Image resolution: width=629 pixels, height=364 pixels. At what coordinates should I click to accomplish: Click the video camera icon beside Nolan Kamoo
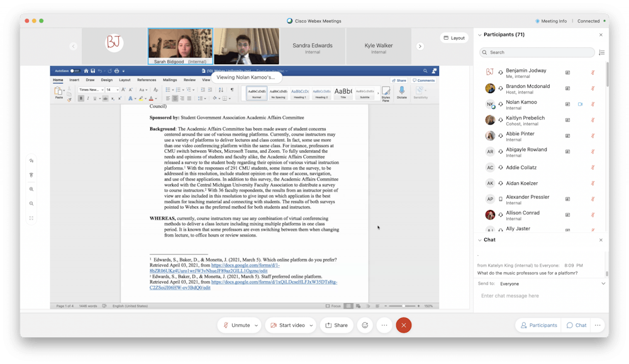[580, 104]
